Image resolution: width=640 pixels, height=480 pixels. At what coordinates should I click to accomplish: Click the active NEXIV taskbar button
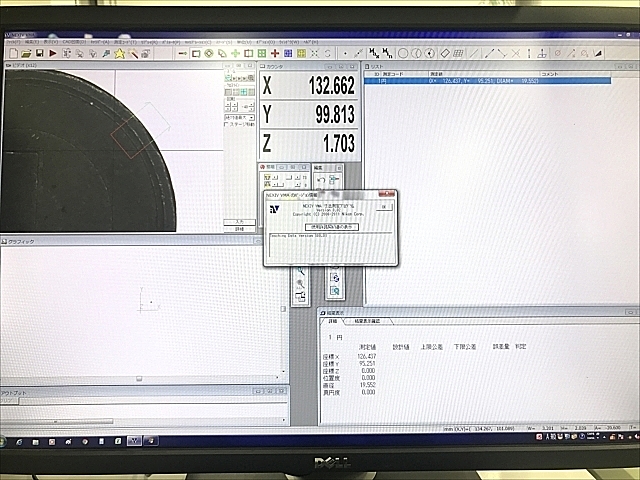coord(134,441)
